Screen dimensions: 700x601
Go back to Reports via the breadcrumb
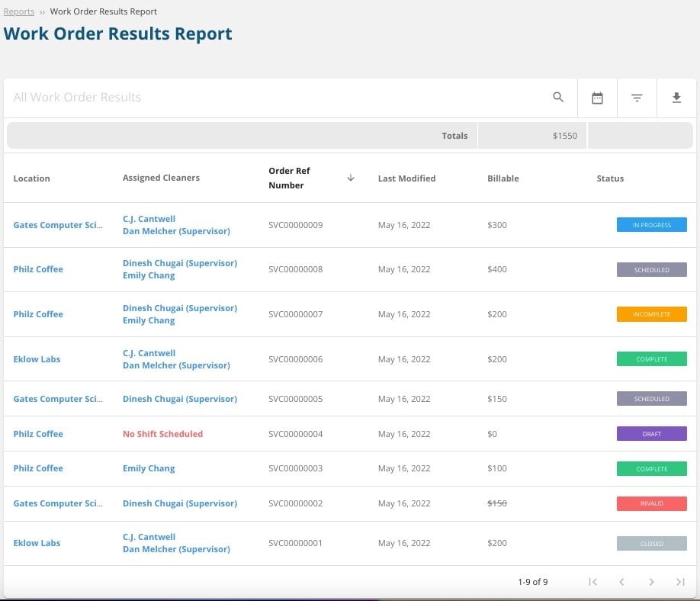19,11
